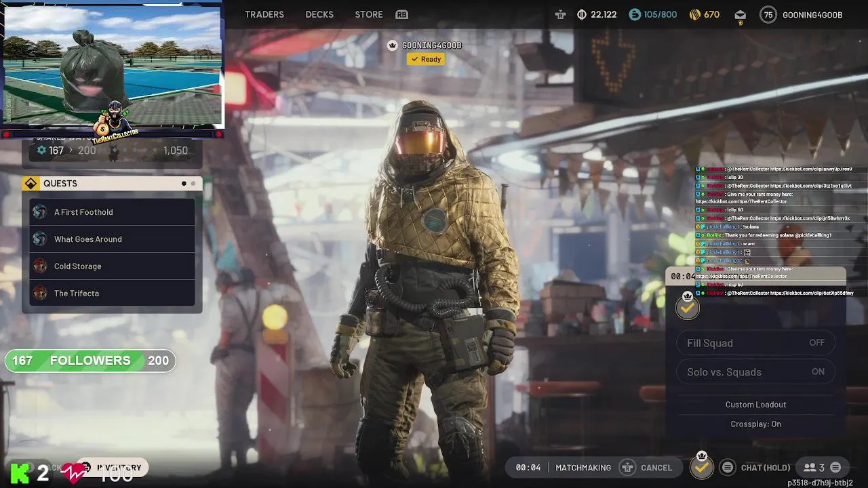This screenshot has height=488, width=868.
Task: Open the GOONING4GOOB profile name in top bar
Action: tap(812, 15)
